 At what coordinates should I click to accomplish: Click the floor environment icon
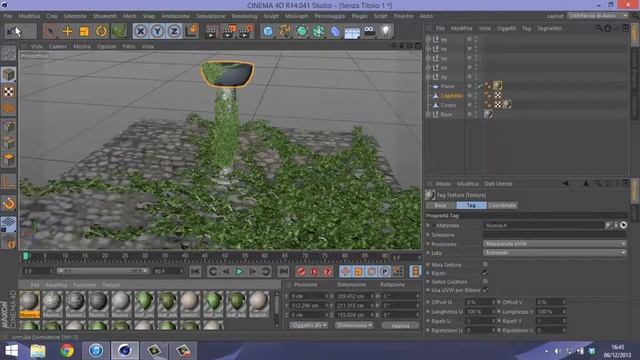[x=352, y=31]
